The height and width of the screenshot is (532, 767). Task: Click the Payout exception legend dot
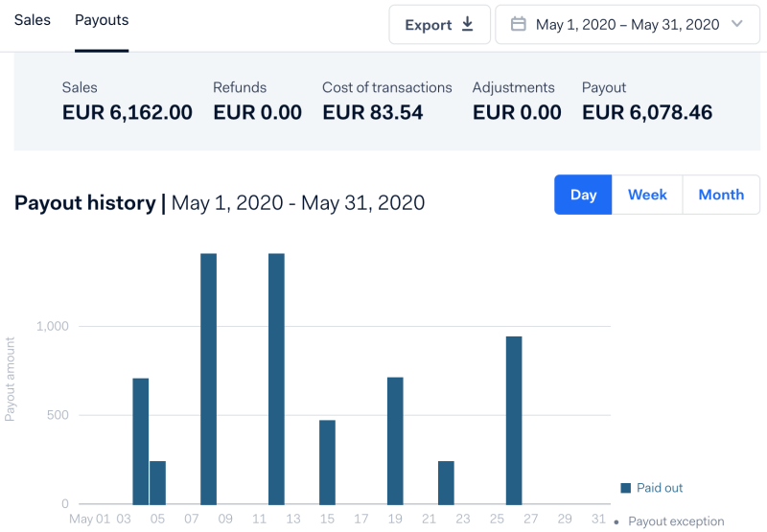616,522
